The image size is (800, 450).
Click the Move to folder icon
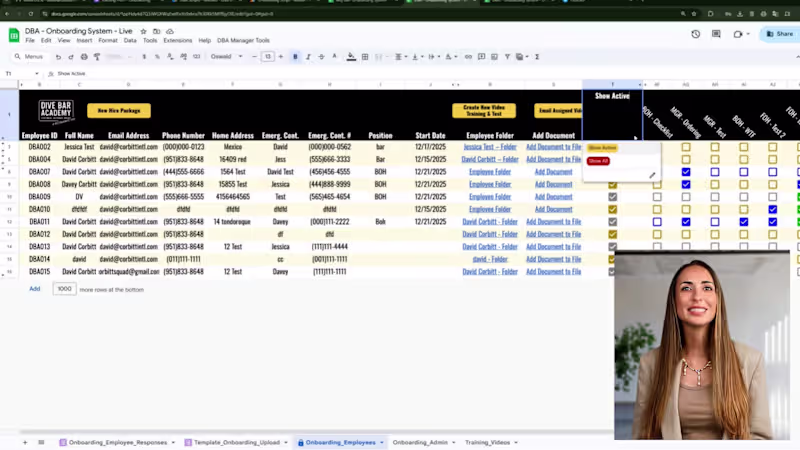(157, 31)
